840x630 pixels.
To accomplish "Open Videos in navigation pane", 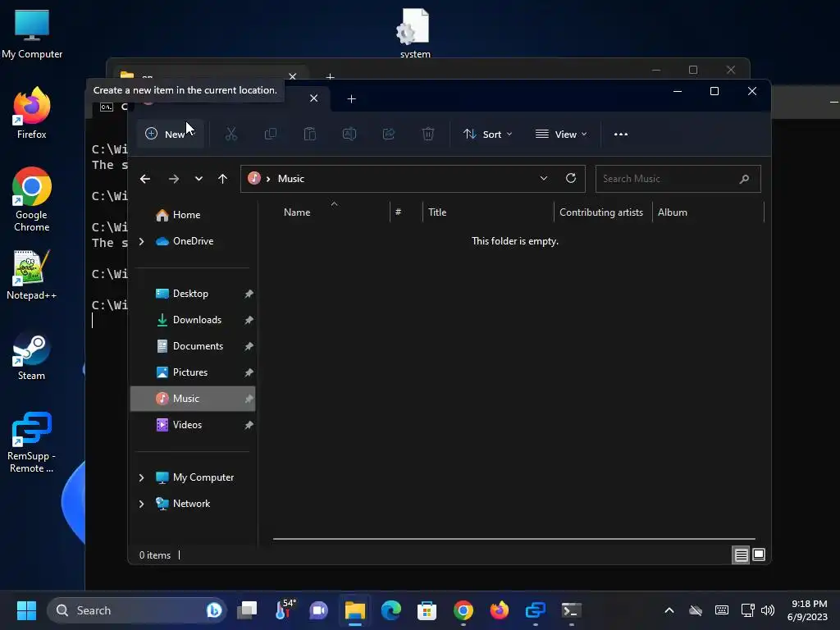I will (187, 425).
